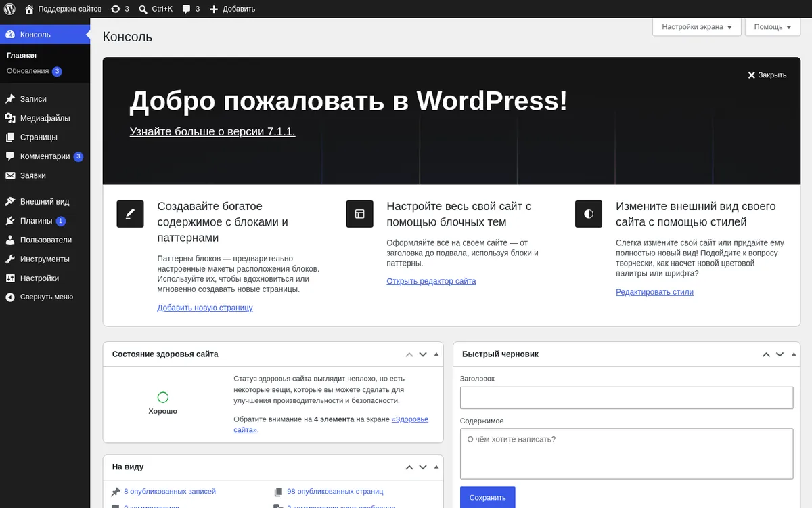The image size is (812, 508).
Task: Open comments bubble in admin bar
Action: point(191,9)
